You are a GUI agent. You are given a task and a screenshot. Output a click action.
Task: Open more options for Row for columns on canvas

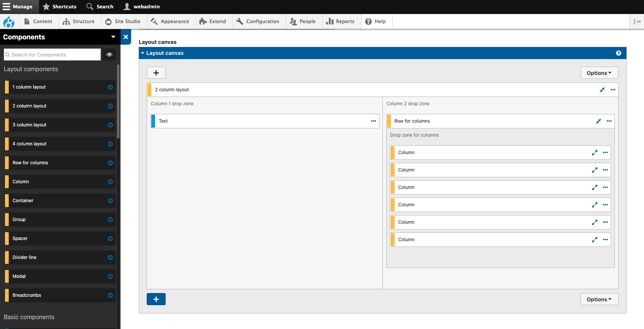pyautogui.click(x=609, y=121)
